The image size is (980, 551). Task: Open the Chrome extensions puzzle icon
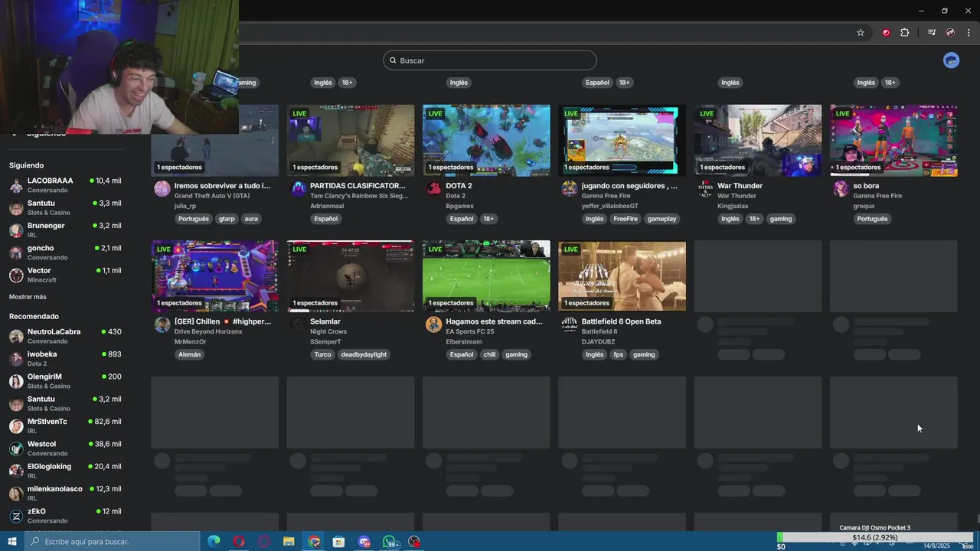tap(904, 33)
